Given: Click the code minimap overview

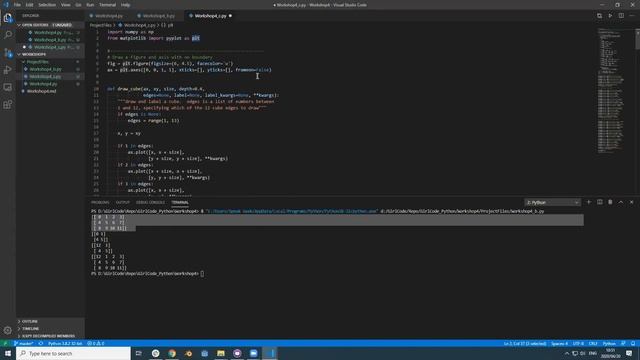Looking at the screenshot, I should click(x=615, y=92).
